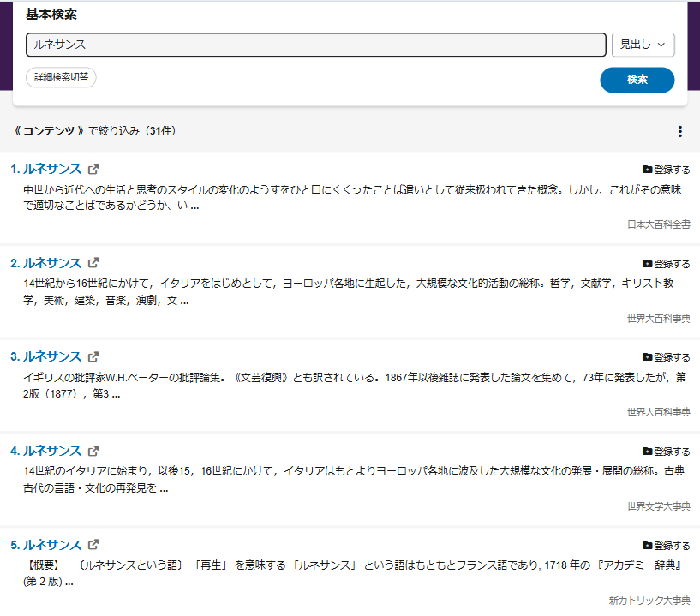The height and width of the screenshot is (616, 700).
Task: Click the 《コンテンツ》で絞り込み filter heading
Action: point(94,131)
